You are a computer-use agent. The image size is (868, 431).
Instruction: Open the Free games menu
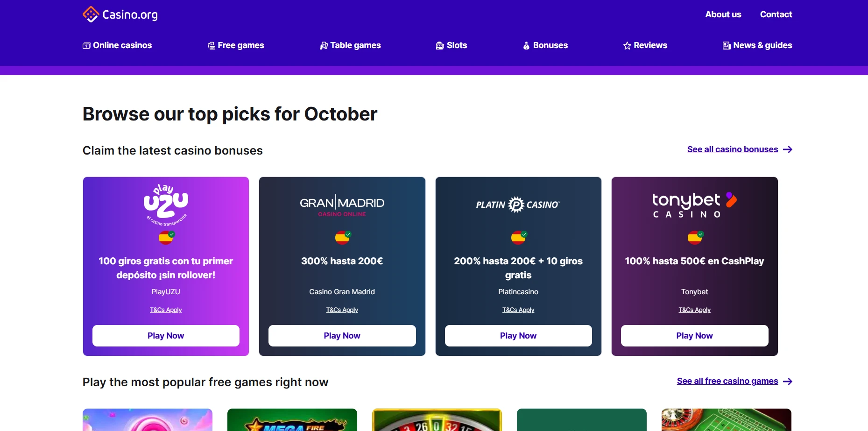pos(236,45)
